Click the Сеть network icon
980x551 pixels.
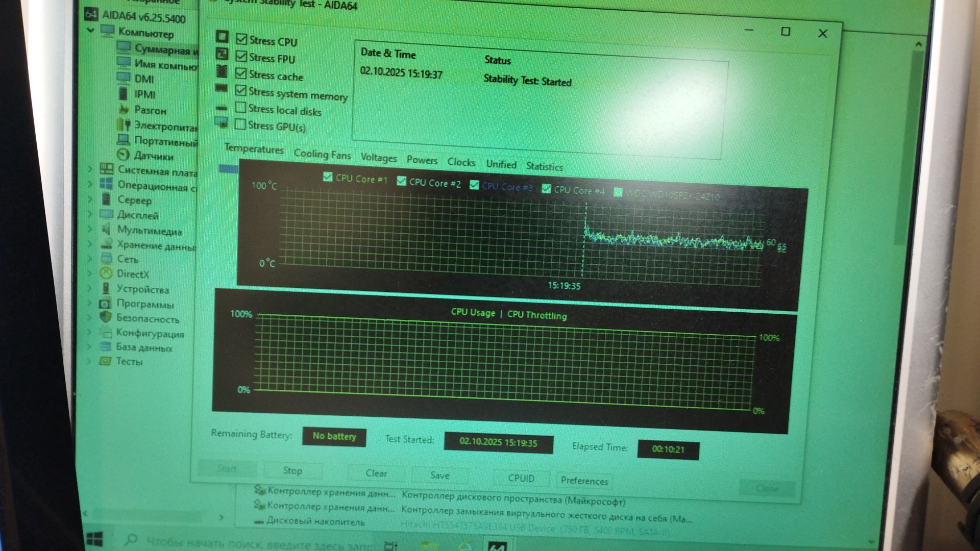106,259
